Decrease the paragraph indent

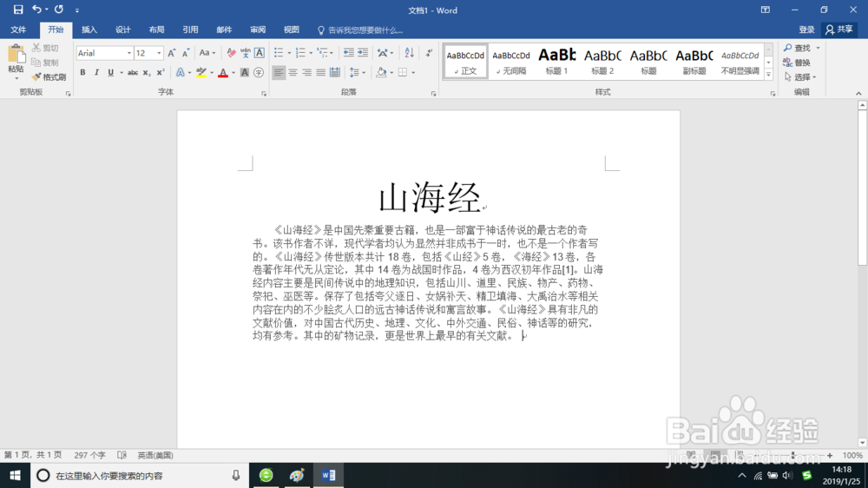pos(348,53)
